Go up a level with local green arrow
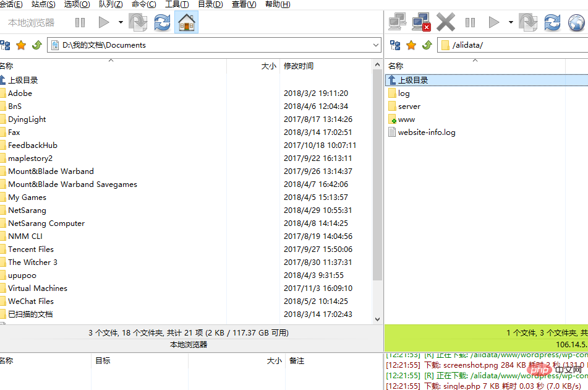Image resolution: width=588 pixels, height=390 pixels. [x=36, y=45]
